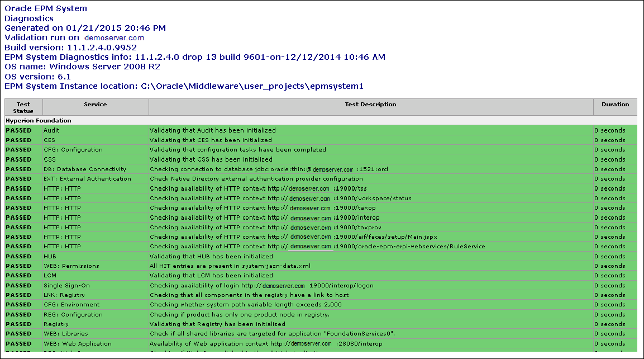
Task: Click the FoundationServices0 shared libraries description
Action: 273,333
